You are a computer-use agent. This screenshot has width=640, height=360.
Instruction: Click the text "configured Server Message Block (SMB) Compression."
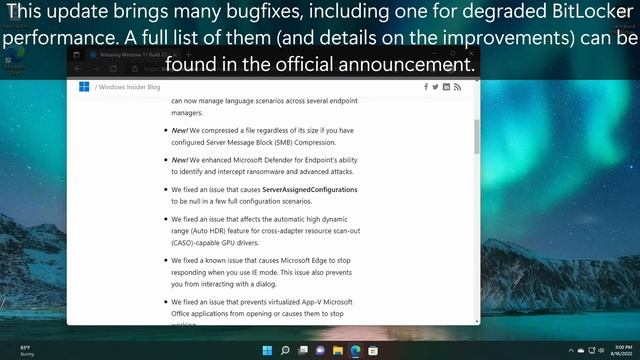[253, 142]
